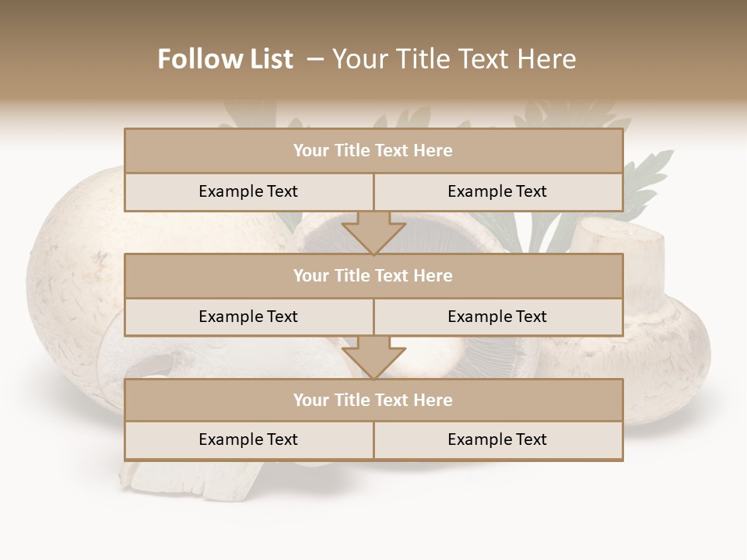Click right "Example Text" cell in bottom block
The width and height of the screenshot is (747, 560).
pyautogui.click(x=498, y=439)
